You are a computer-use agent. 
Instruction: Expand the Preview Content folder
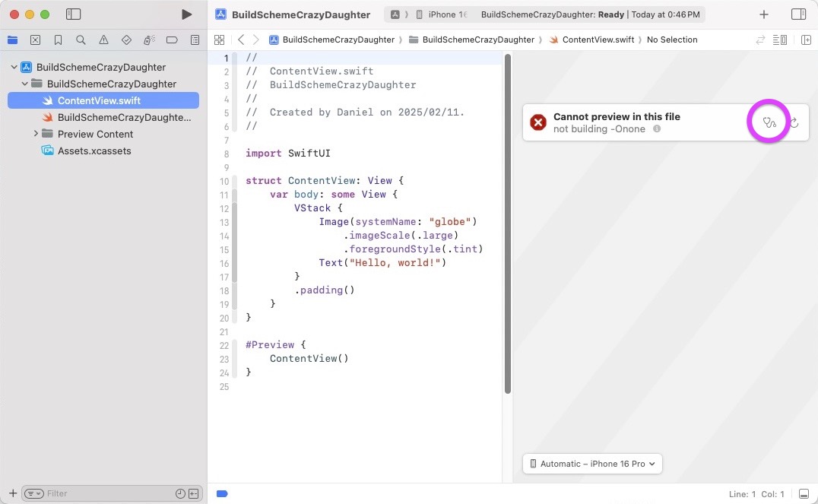coord(36,134)
